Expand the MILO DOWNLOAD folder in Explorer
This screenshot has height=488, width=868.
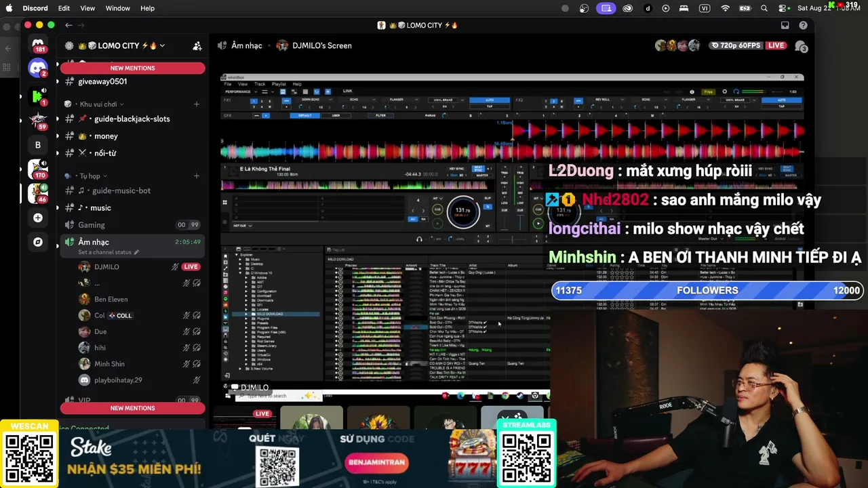(x=246, y=314)
